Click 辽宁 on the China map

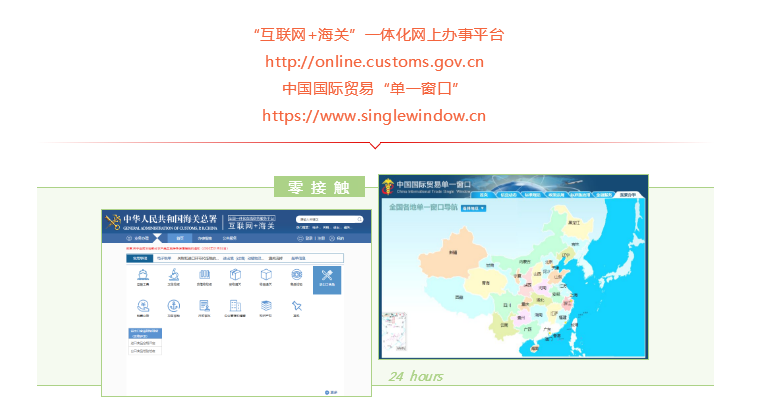(x=567, y=256)
